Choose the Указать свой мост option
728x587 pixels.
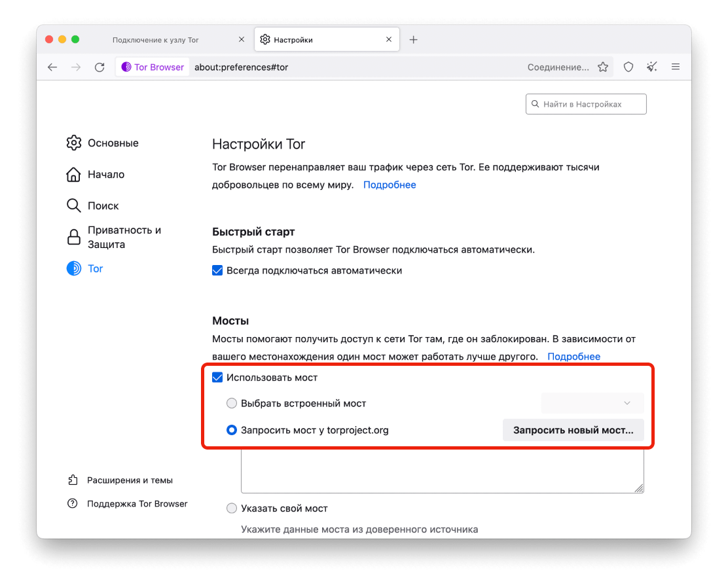[x=232, y=508]
